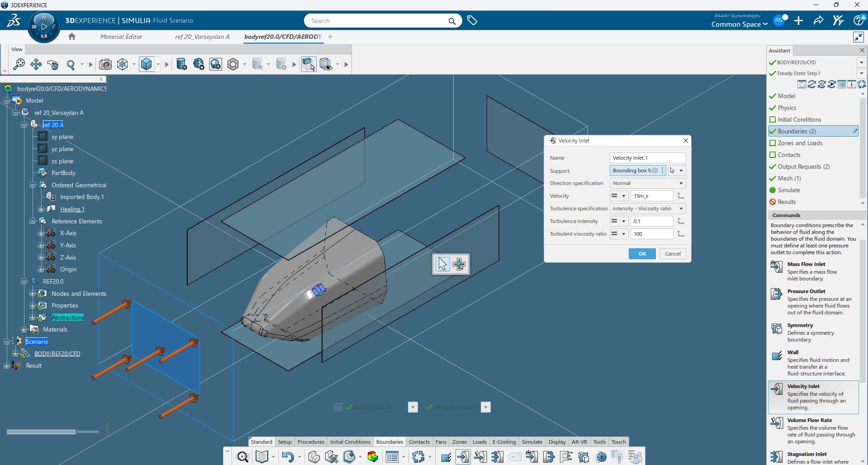Open the Velocity equals-sign dropdown

pos(618,196)
